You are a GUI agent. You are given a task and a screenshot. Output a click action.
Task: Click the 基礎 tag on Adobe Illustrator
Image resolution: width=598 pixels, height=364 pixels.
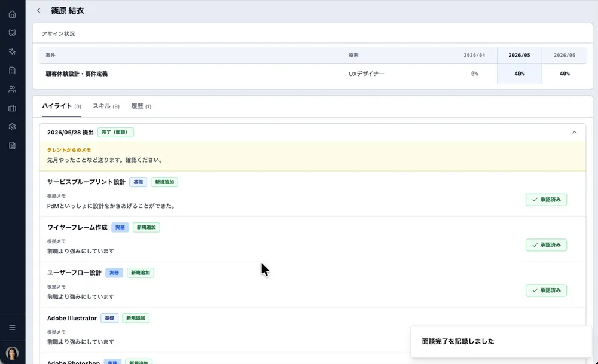109,318
